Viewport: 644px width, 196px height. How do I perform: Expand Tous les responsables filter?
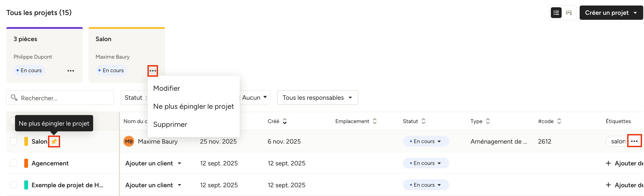point(317,98)
